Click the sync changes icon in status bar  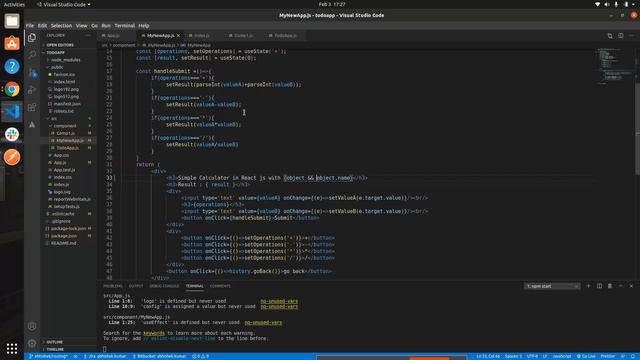coord(76,356)
